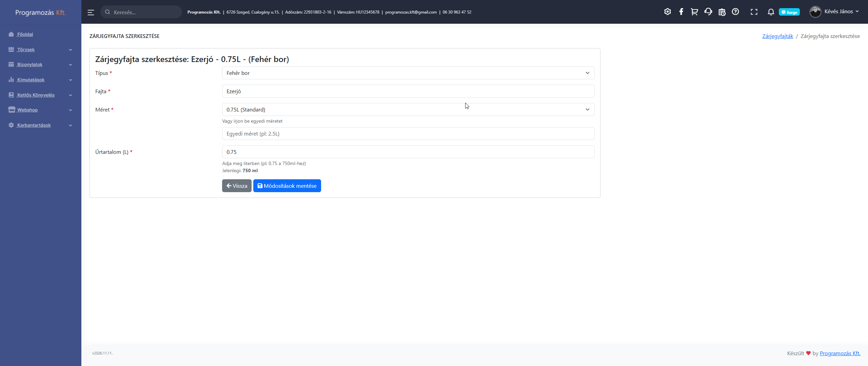Click the Egyedi méret input field
Viewport: 868px width, 366px height.
[x=408, y=134]
